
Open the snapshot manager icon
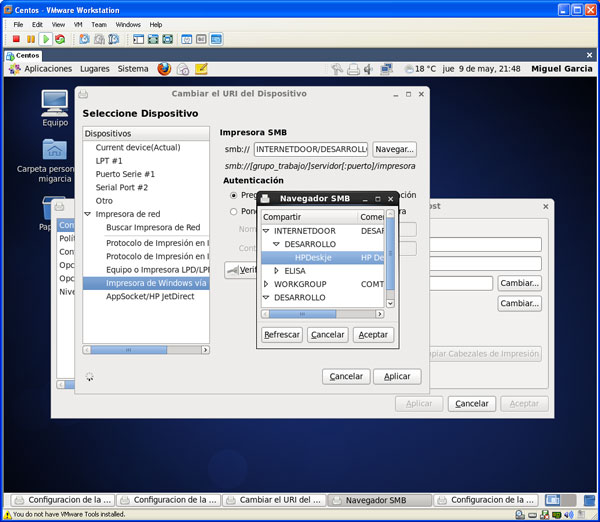(114, 39)
